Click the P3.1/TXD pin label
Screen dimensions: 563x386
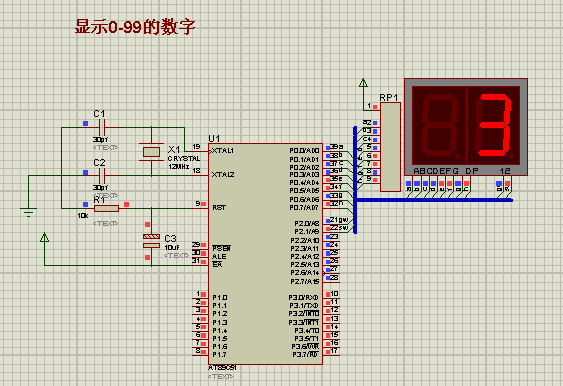(304, 306)
